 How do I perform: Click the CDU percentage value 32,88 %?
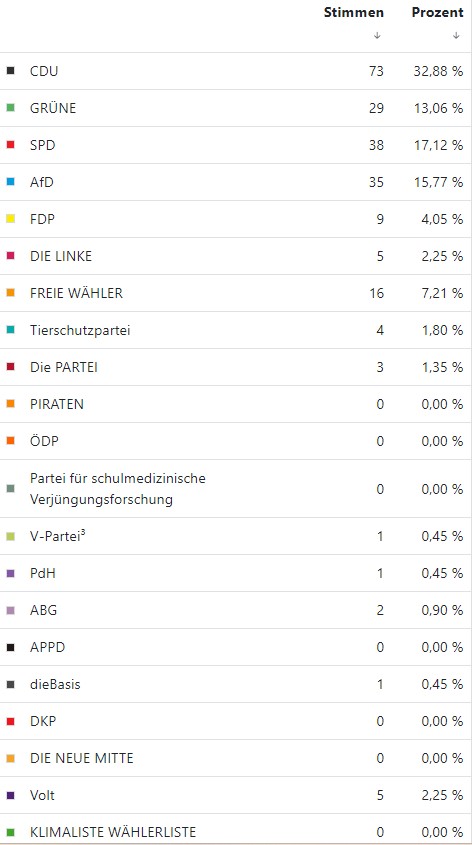pos(438,71)
